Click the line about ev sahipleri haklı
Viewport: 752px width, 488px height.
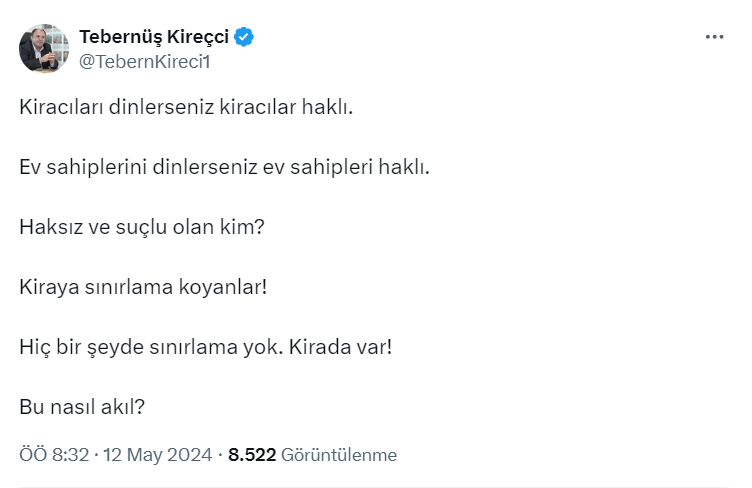(224, 167)
